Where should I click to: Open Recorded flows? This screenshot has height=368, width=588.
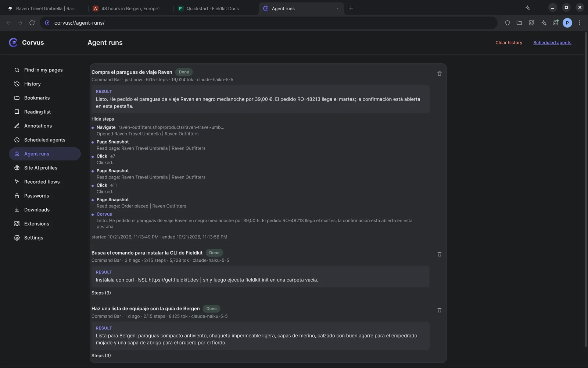(45, 182)
